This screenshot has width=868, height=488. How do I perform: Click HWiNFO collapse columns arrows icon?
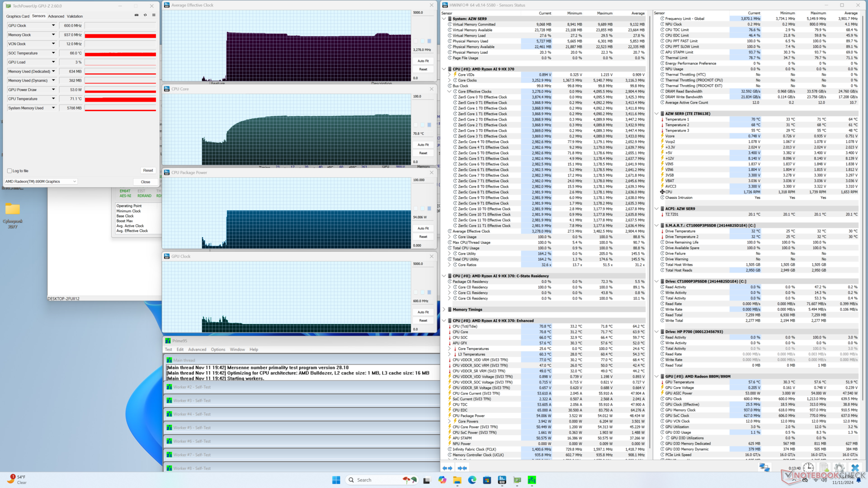click(x=462, y=468)
